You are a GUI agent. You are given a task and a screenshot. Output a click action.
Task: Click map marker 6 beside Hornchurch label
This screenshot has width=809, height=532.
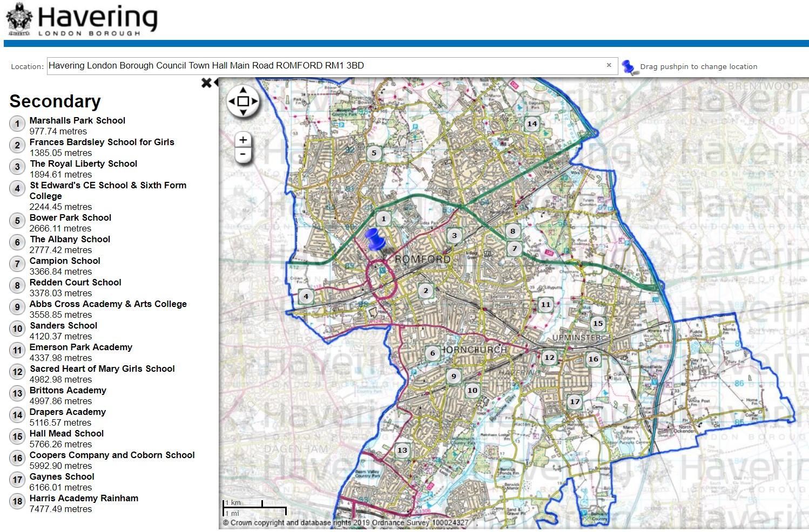(x=432, y=353)
